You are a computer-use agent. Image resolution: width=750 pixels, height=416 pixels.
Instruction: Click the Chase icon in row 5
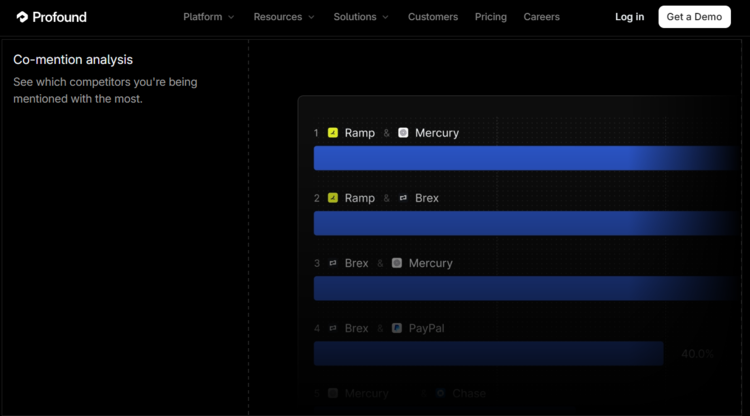[441, 393]
